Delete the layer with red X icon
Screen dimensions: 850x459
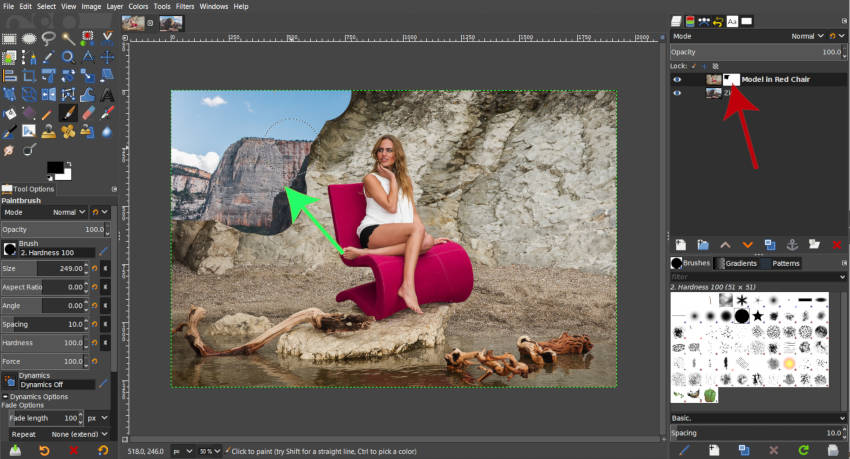click(836, 245)
